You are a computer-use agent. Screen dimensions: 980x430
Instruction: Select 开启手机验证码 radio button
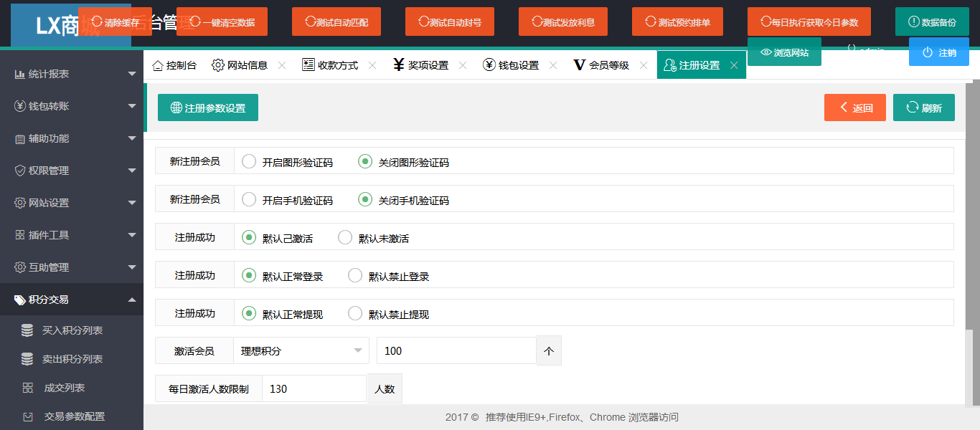[249, 199]
